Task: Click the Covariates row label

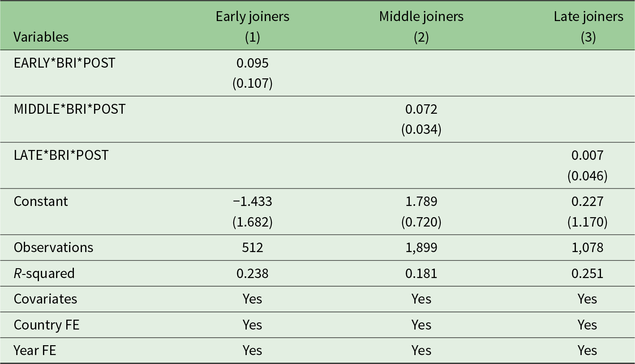Action: [x=45, y=299]
